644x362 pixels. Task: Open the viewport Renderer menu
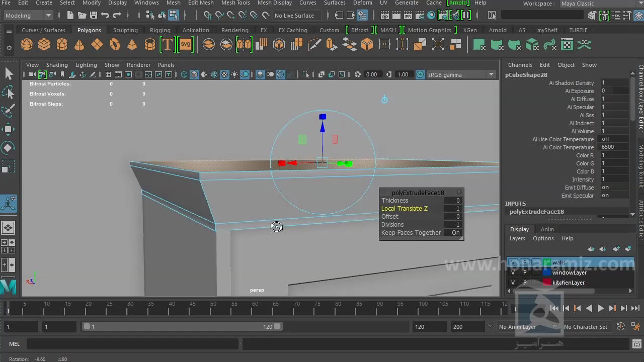pyautogui.click(x=138, y=65)
